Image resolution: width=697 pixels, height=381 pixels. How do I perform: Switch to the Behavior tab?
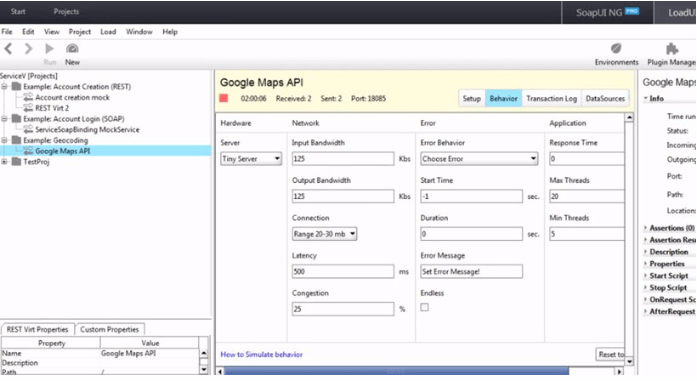pos(503,98)
